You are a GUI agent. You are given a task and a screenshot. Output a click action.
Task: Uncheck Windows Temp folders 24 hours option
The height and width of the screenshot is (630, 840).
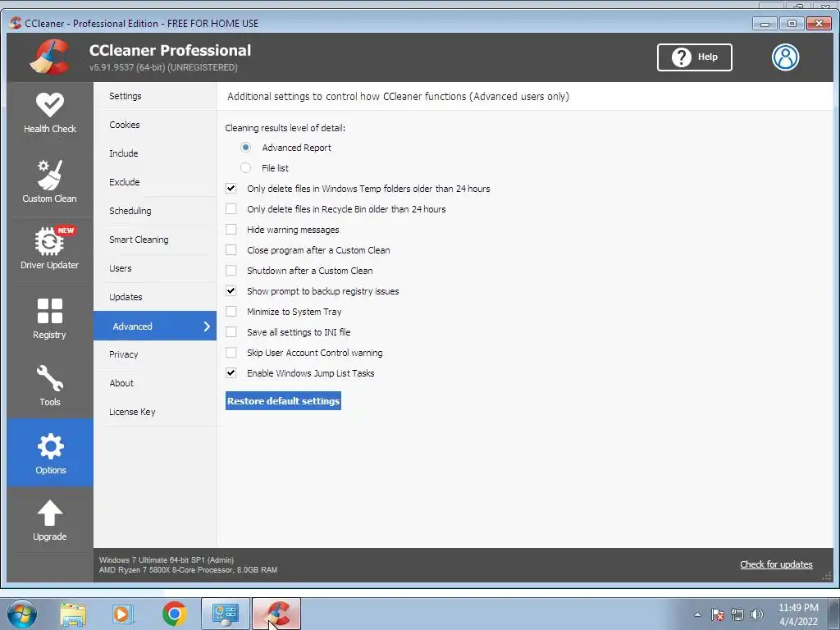pos(231,189)
